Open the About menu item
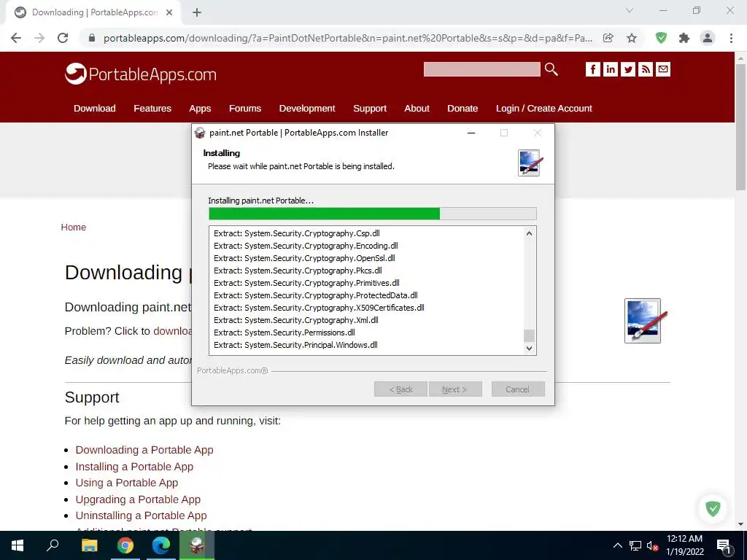747x560 pixels. pyautogui.click(x=417, y=109)
